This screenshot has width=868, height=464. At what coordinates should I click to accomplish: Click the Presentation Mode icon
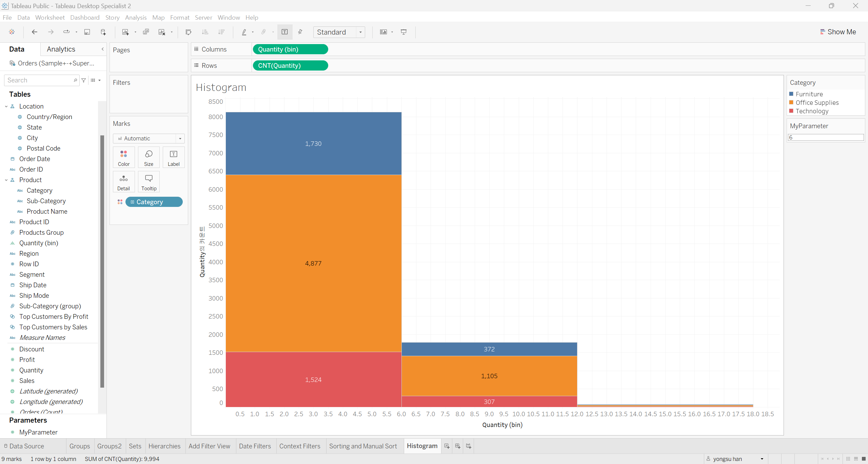(x=403, y=32)
